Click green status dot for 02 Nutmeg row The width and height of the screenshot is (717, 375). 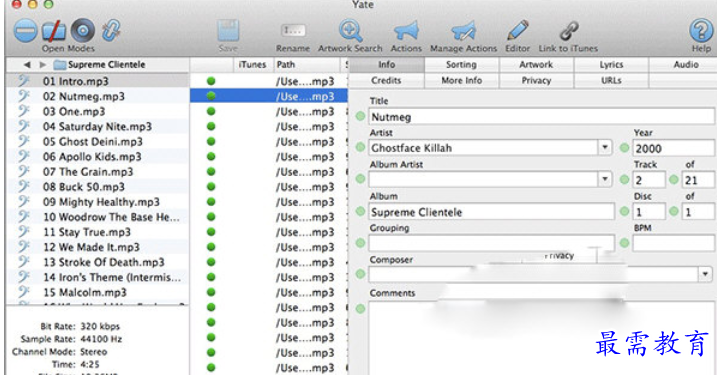(x=211, y=96)
